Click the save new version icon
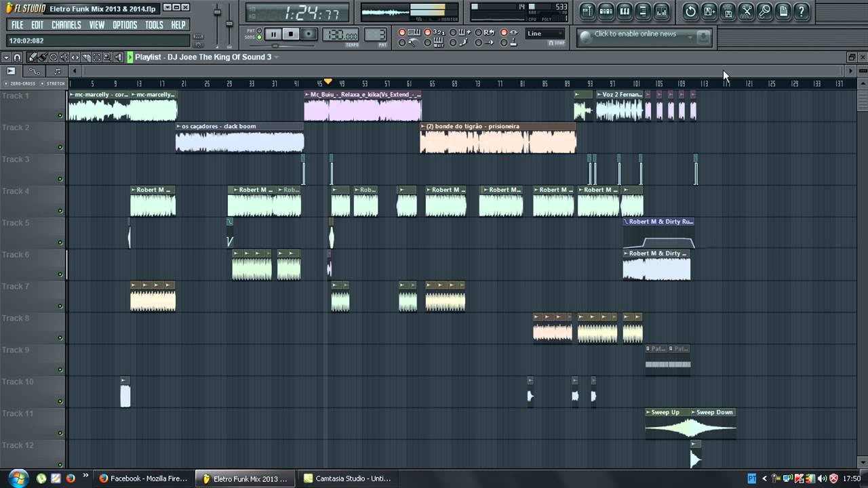868x488 pixels. click(x=709, y=11)
